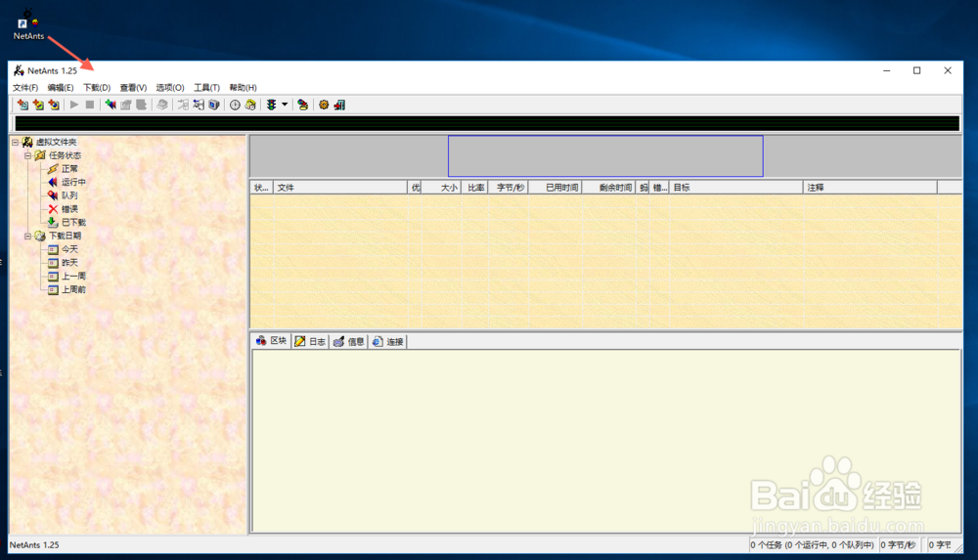
Task: Click the task count status bar text
Action: 813,545
